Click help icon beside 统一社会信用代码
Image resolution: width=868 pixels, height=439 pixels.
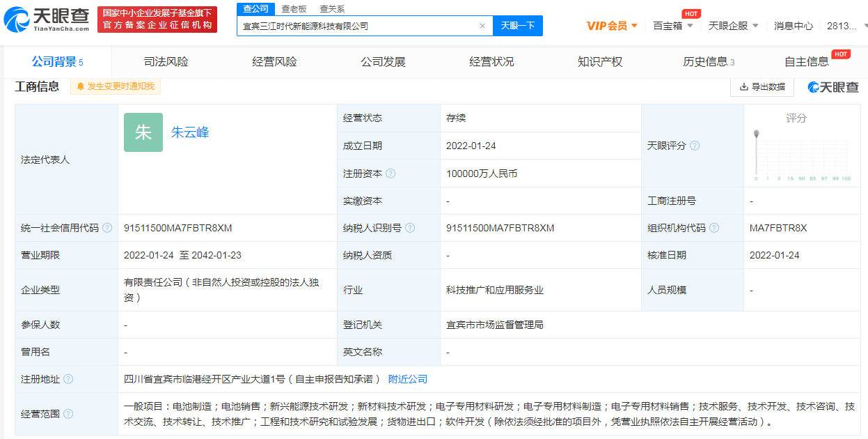pos(106,228)
